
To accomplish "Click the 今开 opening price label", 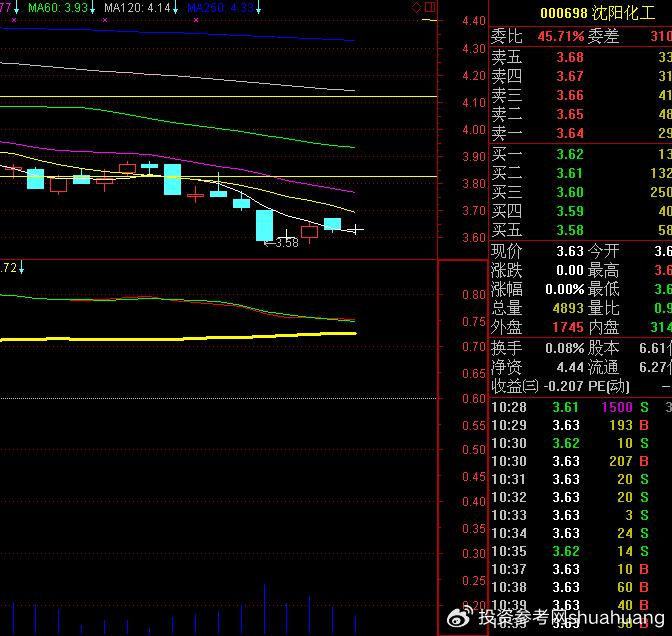I will click(603, 251).
